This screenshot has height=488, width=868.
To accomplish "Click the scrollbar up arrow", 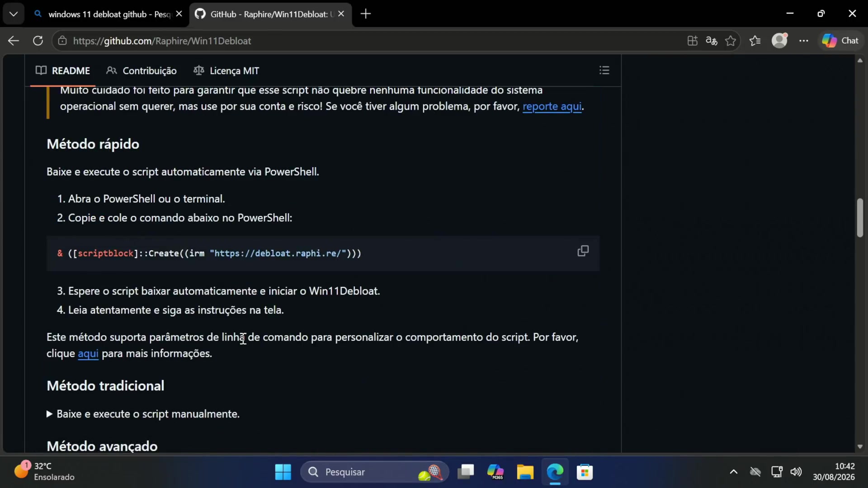I will (x=860, y=60).
